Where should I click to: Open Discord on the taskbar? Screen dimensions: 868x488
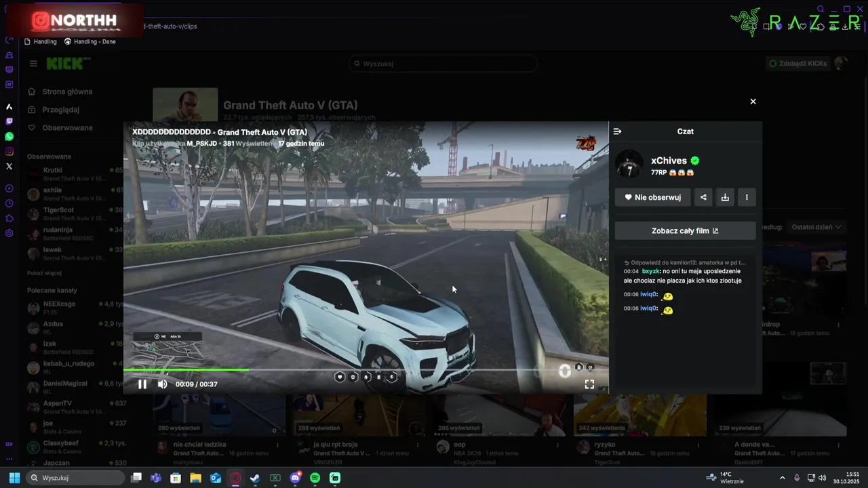click(x=295, y=478)
